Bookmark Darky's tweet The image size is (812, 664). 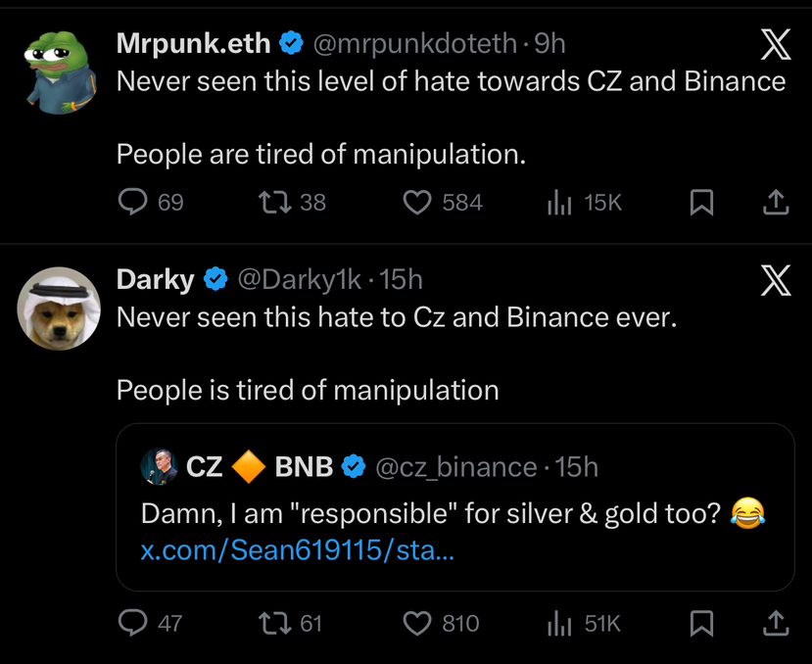pyautogui.click(x=701, y=623)
